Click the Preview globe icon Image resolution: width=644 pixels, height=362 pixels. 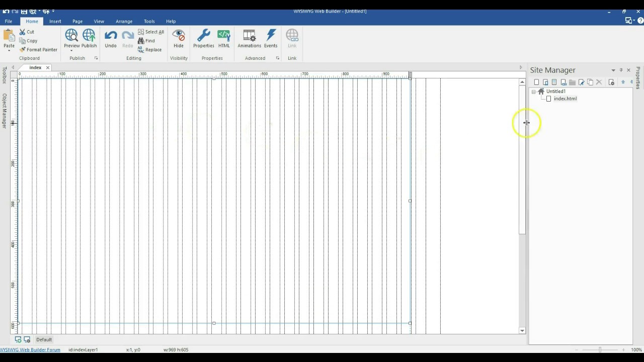tap(71, 35)
